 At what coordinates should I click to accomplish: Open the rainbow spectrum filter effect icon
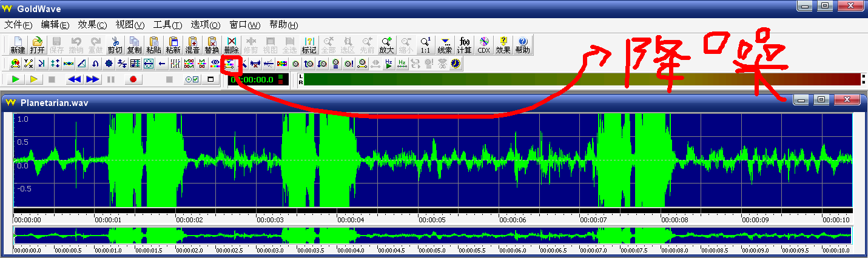(282, 63)
